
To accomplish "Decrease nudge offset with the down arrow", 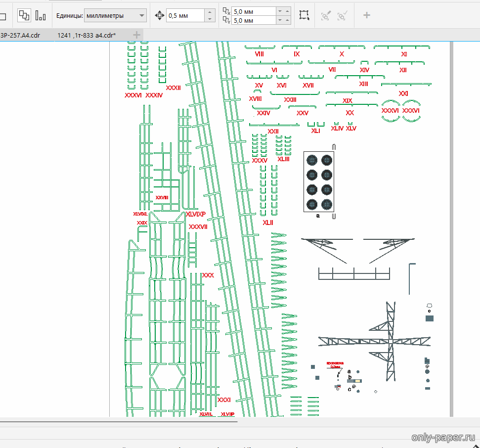I will point(210,19).
